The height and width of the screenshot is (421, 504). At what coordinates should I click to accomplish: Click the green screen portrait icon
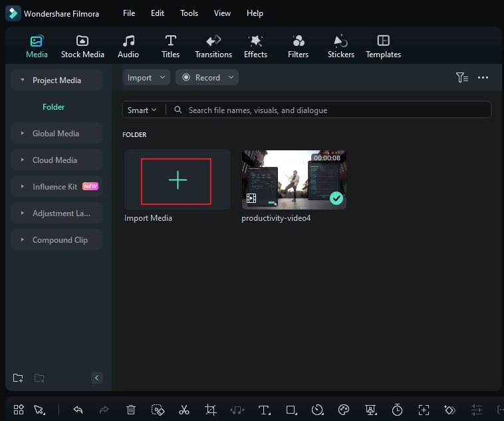click(x=370, y=410)
